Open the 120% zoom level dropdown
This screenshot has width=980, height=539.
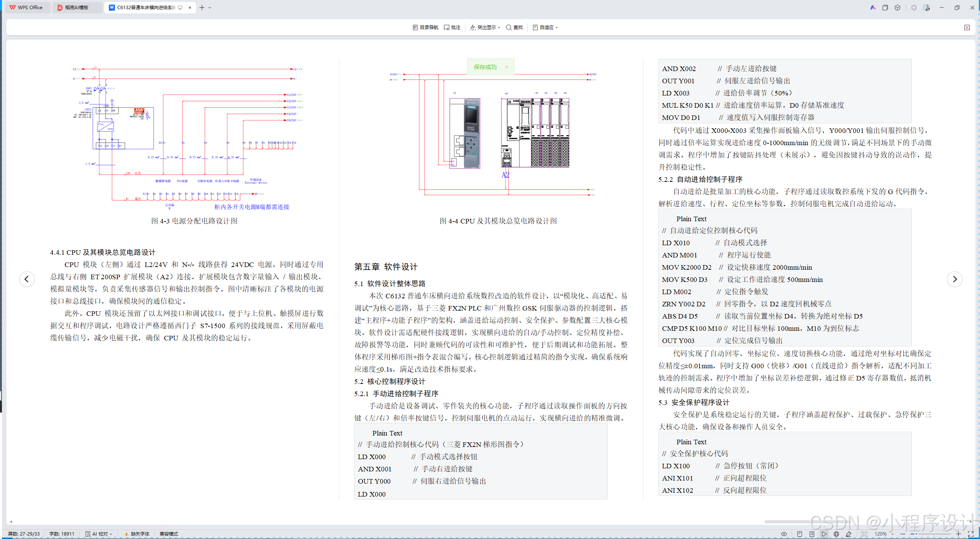884,534
